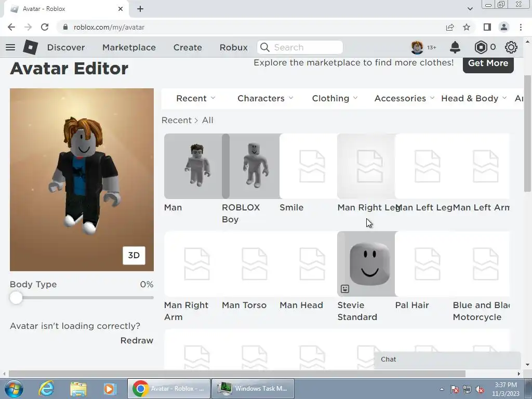
Task: Open the tab search chevron in Chrome
Action: click(470, 9)
